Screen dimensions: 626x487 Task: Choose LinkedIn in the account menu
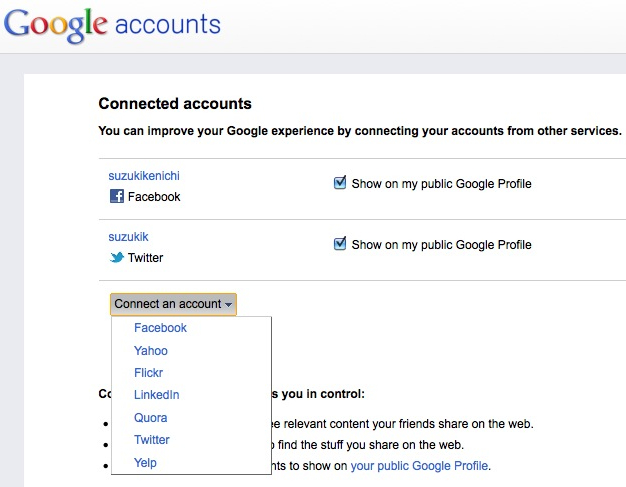[156, 395]
